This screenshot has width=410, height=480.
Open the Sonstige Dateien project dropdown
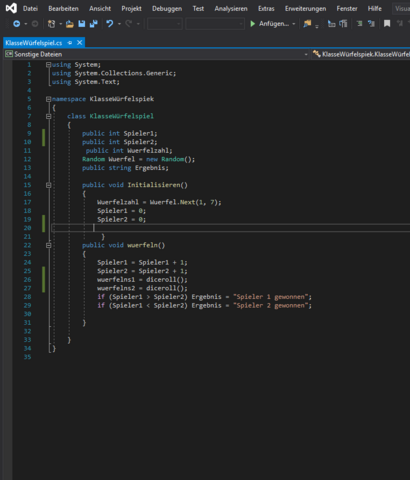point(157,54)
